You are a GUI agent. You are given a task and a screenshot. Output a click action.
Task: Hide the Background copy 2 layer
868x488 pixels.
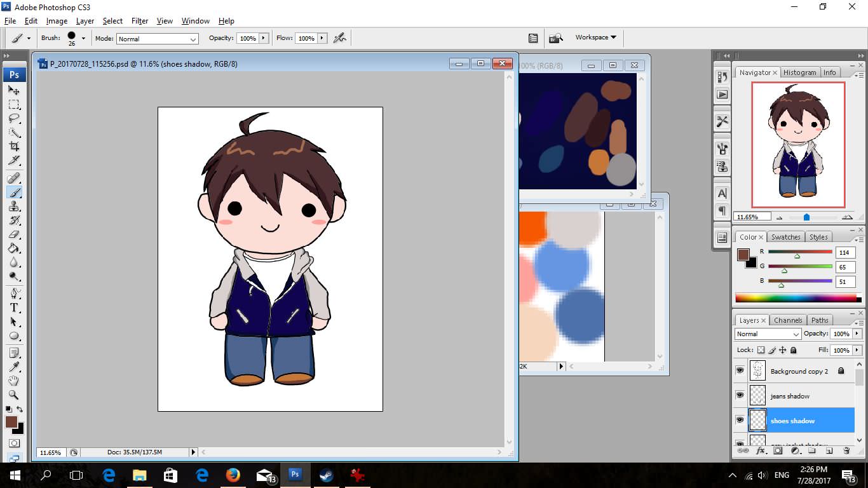click(740, 370)
